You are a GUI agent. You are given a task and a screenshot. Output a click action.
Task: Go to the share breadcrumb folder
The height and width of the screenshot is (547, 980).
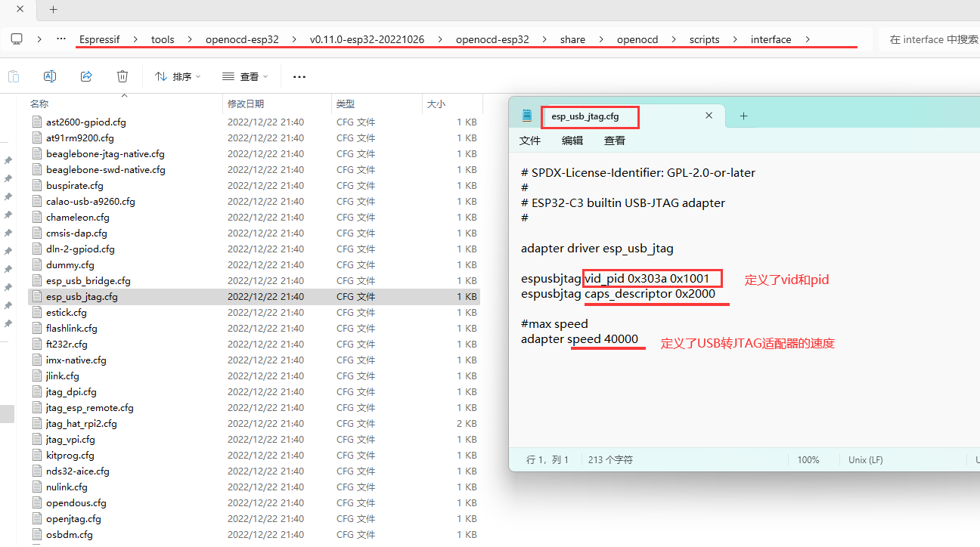[x=572, y=39]
